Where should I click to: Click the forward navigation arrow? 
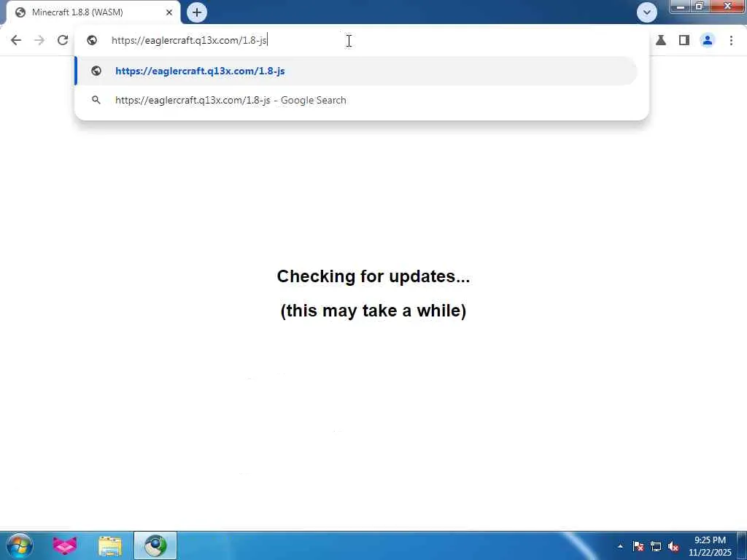[x=39, y=41]
